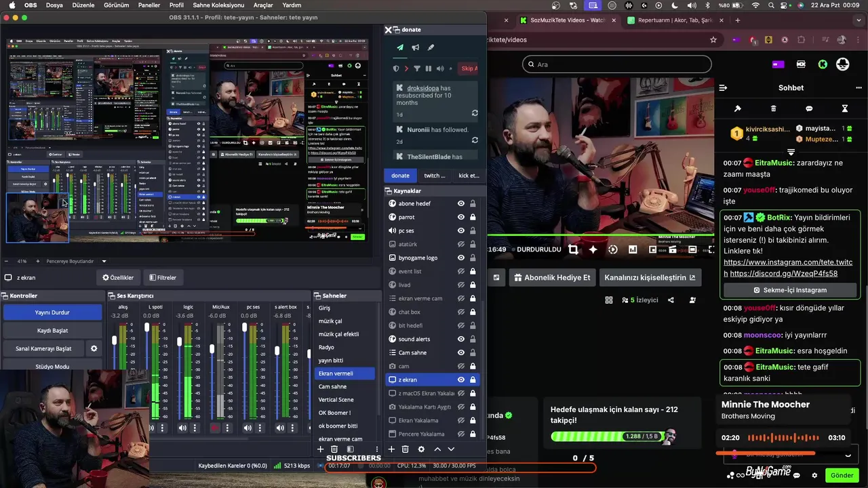
Task: Open the megaphone tab in donate dock
Action: click(x=415, y=47)
